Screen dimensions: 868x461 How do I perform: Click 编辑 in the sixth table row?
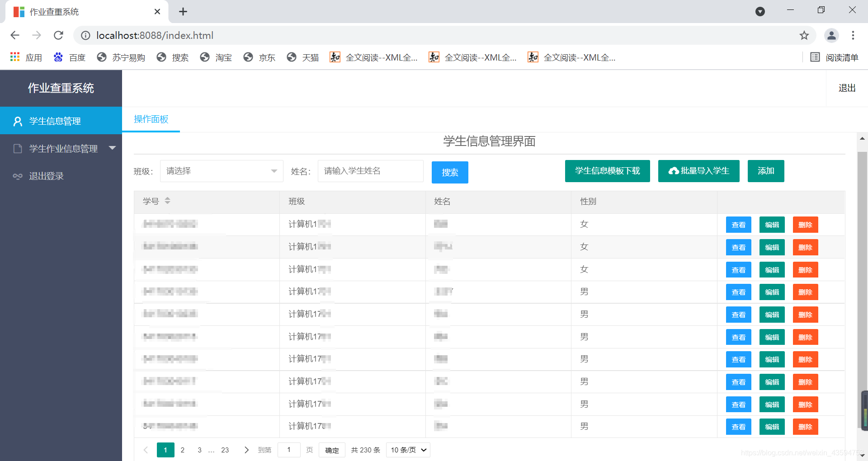point(772,337)
